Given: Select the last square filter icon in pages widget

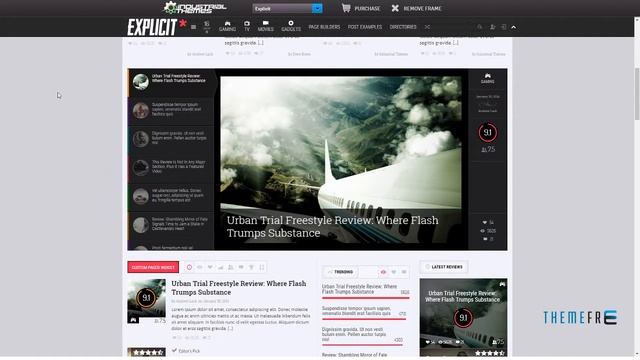Looking at the screenshot, I should coord(262,267).
